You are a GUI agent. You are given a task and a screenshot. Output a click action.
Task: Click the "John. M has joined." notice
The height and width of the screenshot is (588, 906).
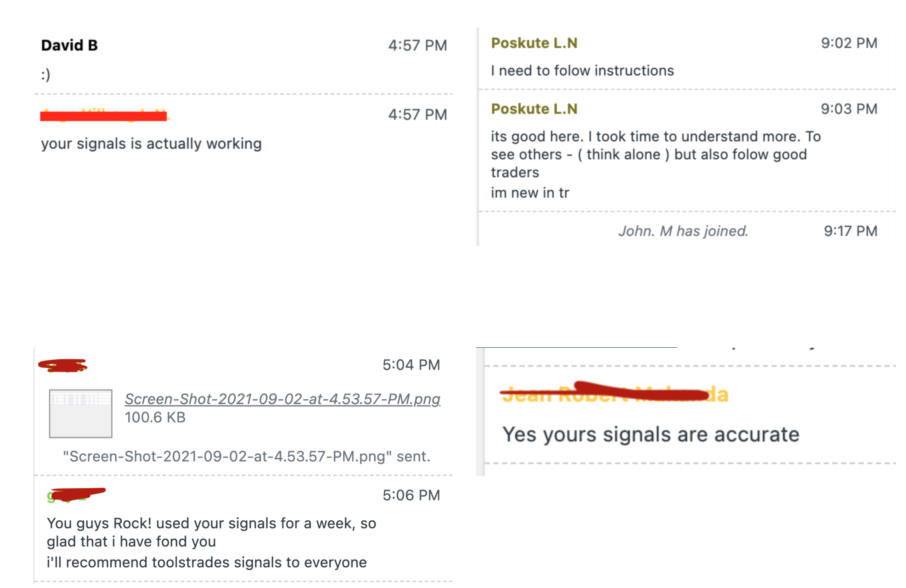click(683, 231)
